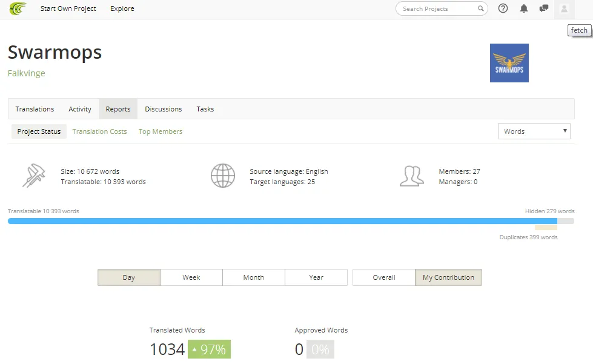The image size is (593, 364).
Task: Open the messages chat icon
Action: [x=544, y=8]
